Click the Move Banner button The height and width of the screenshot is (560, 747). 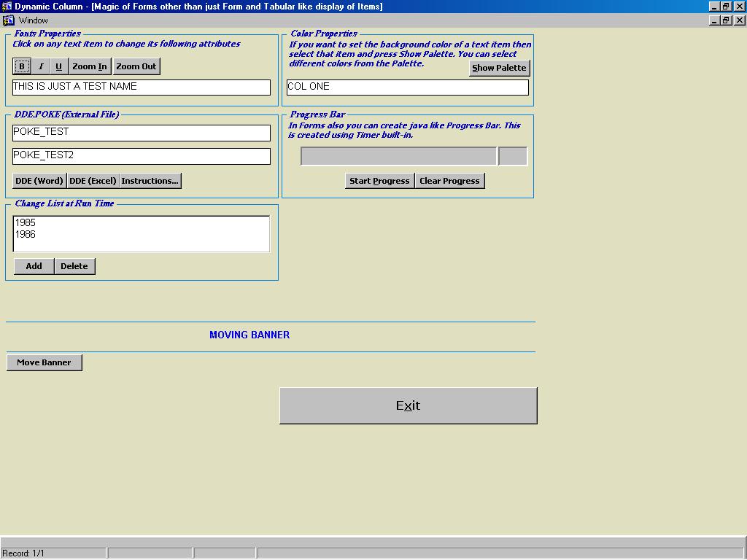click(44, 362)
